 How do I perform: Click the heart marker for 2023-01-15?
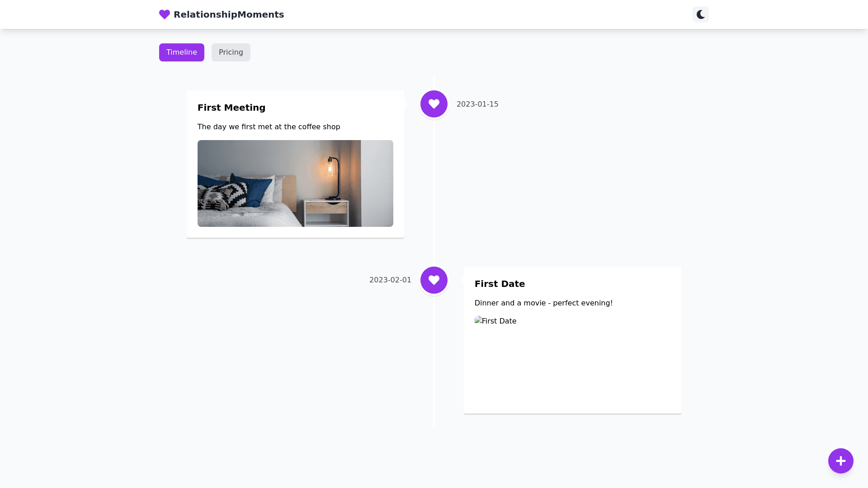(434, 104)
